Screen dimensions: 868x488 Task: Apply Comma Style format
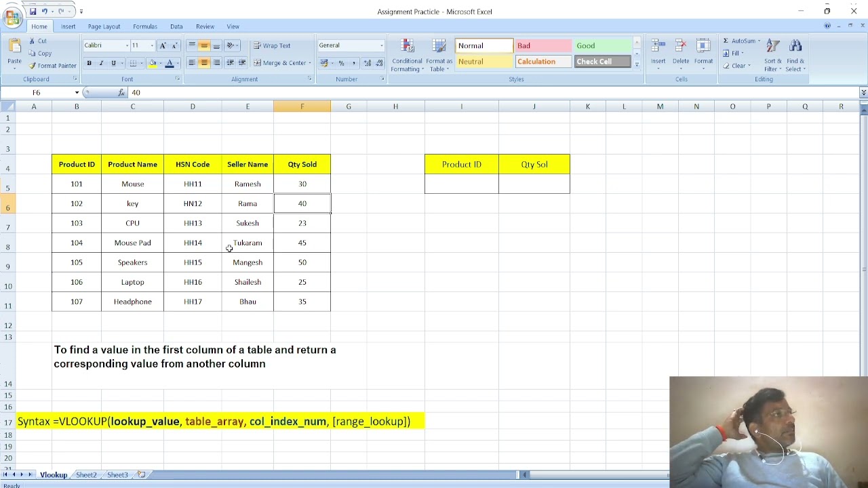[x=353, y=63]
